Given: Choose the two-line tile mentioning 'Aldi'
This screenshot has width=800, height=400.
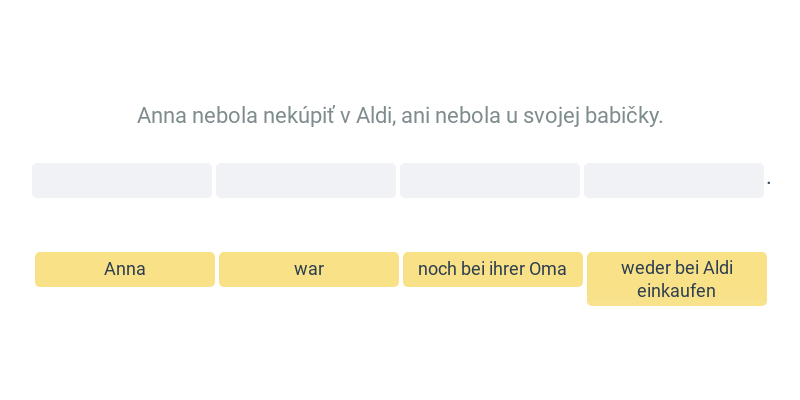Looking at the screenshot, I should click(x=677, y=279).
